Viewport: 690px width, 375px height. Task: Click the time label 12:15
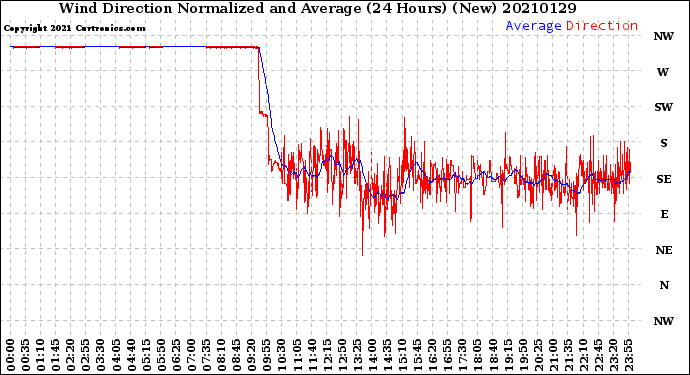tap(327, 355)
